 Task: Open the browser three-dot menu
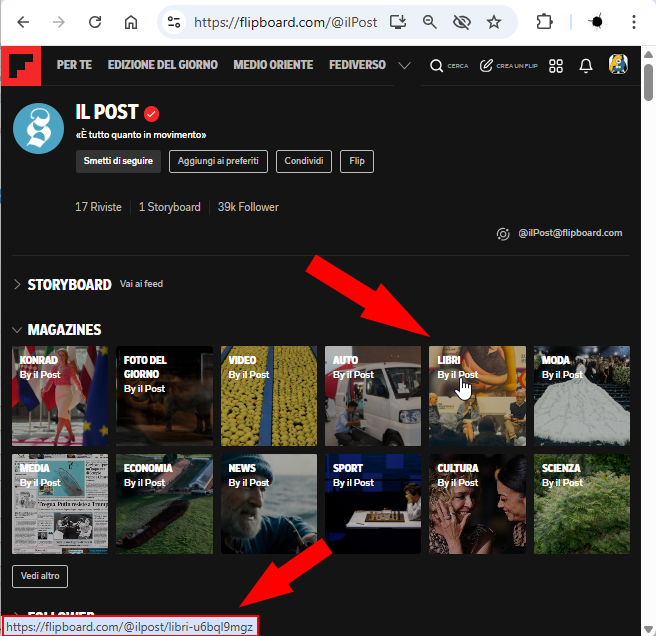pyautogui.click(x=634, y=22)
